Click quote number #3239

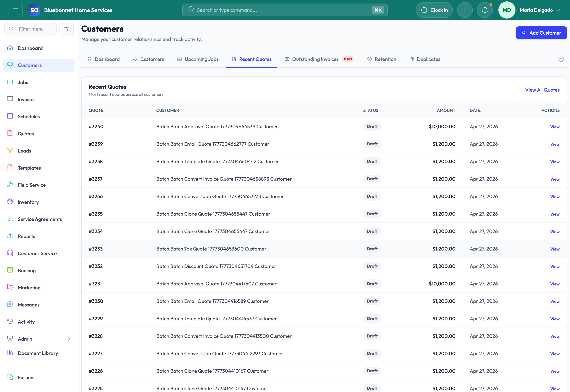tap(96, 144)
